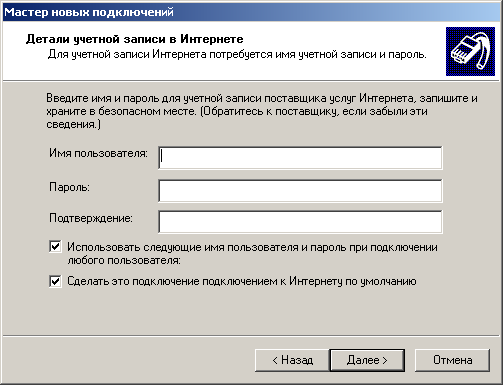Go back with the Назад button
The height and width of the screenshot is (385, 503).
tap(292, 360)
